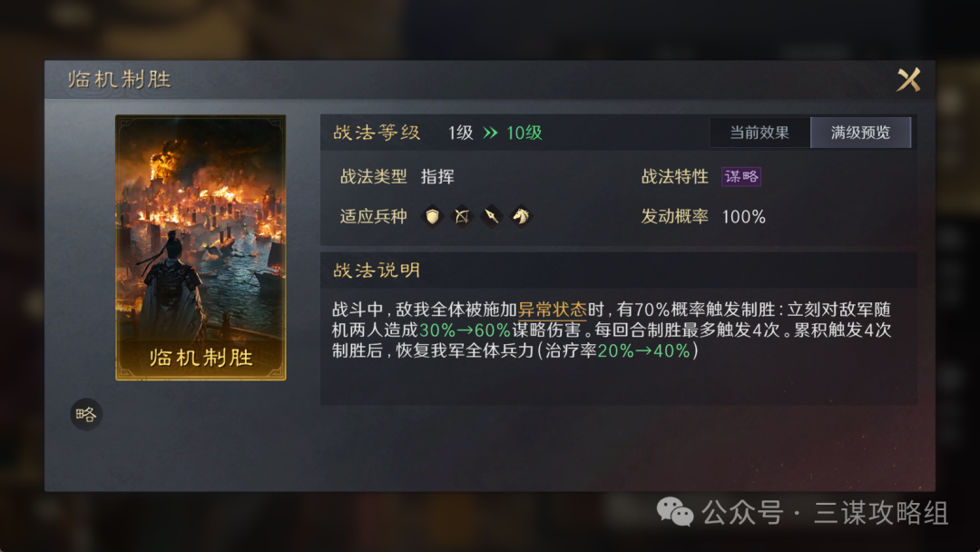Click the spear troop type icon

[x=491, y=216]
